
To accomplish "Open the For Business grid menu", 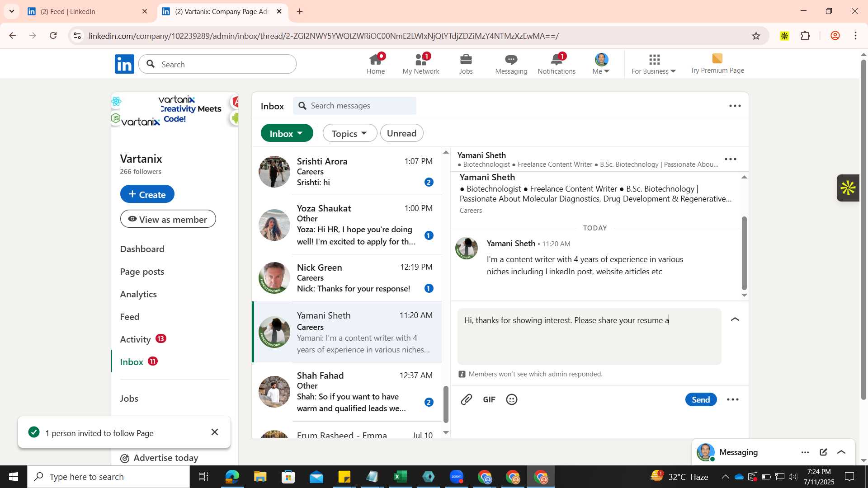I will (x=654, y=64).
